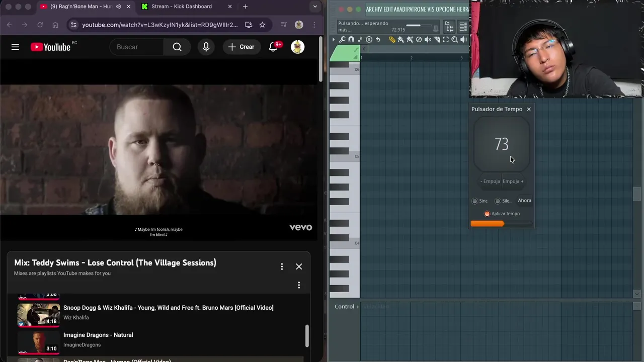The width and height of the screenshot is (644, 362).
Task: Click the 'Empuja +' nudge button
Action: click(x=513, y=181)
